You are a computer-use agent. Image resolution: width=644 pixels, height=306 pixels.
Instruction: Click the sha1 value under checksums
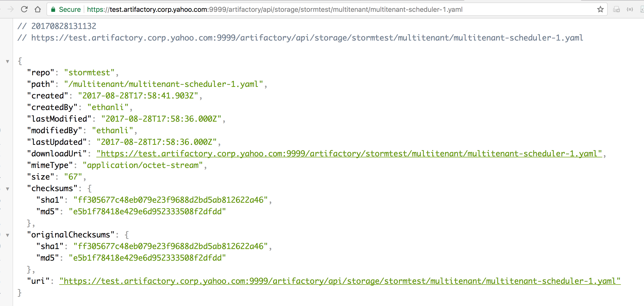click(x=170, y=200)
